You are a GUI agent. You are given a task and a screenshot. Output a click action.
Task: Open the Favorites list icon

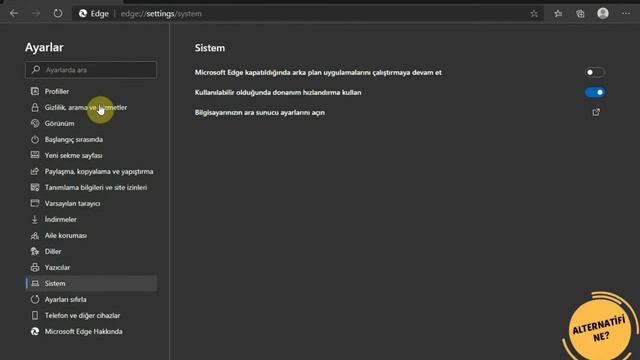coord(558,14)
